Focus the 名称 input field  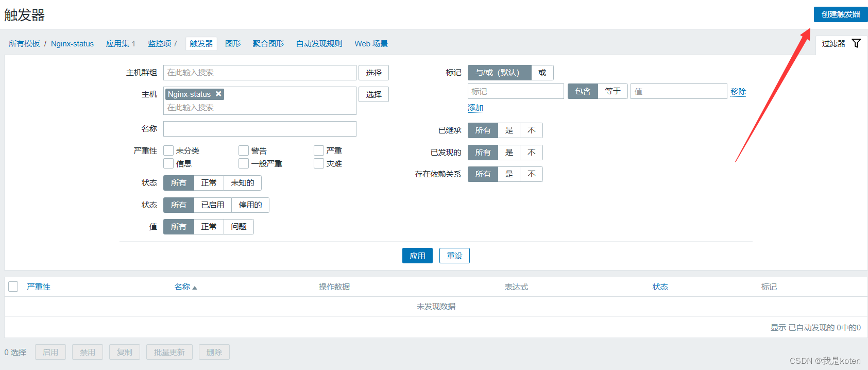pyautogui.click(x=260, y=129)
